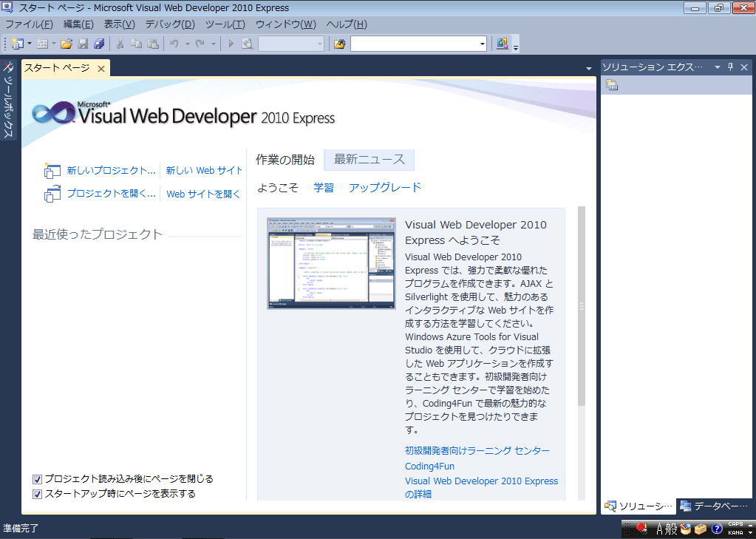Select the ソリューション explorer bottom tab
This screenshot has width=756, height=539.
point(638,506)
